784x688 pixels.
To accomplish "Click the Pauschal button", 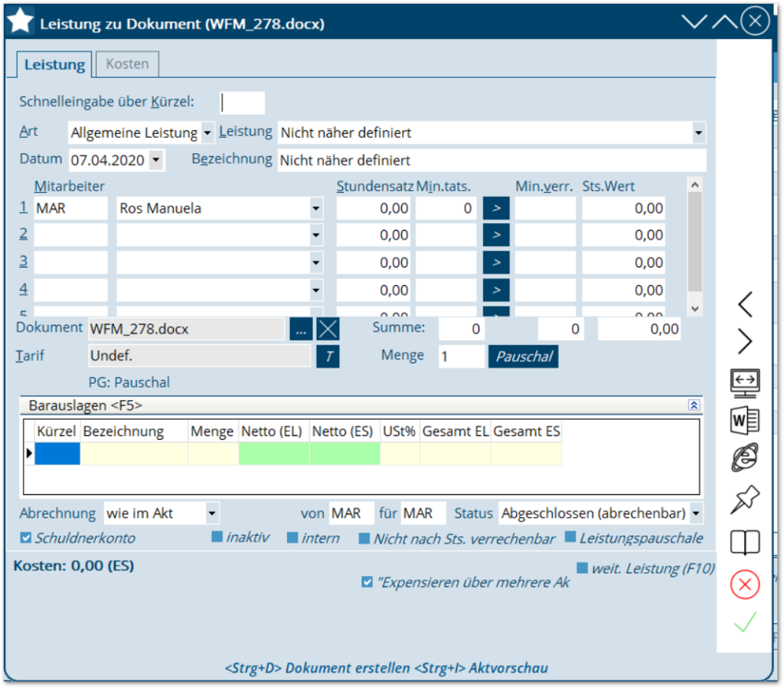I will [524, 356].
